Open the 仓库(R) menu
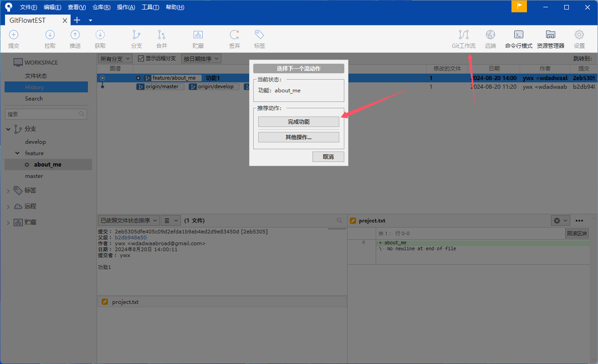 [x=101, y=7]
